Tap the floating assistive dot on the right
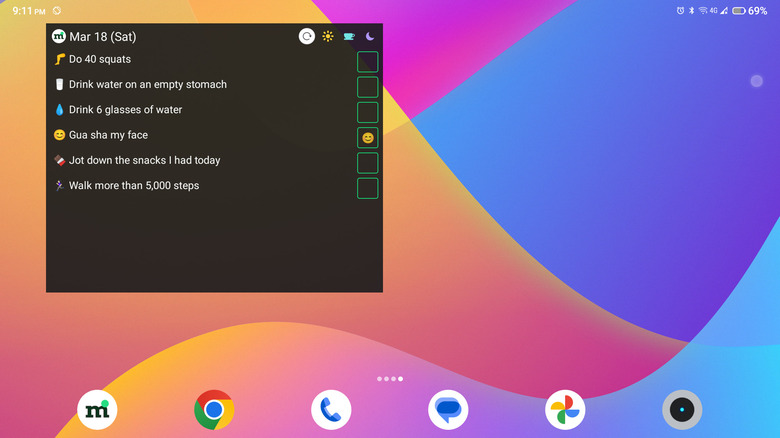 [757, 81]
